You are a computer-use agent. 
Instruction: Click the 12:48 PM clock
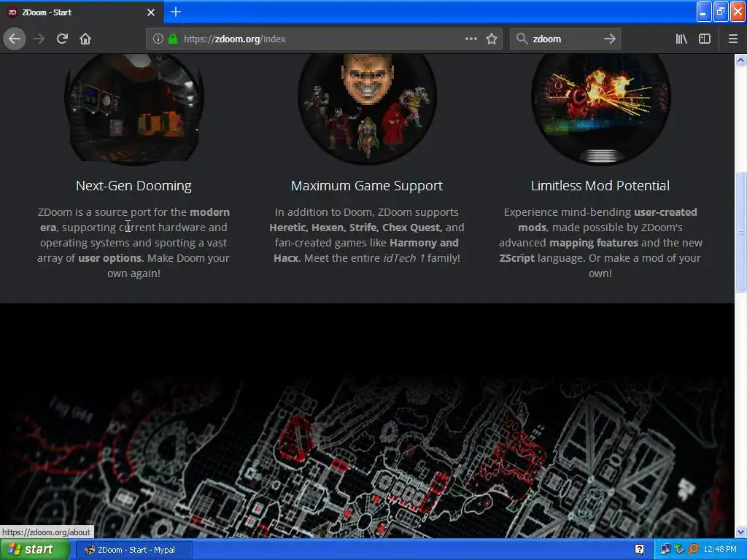point(720,550)
